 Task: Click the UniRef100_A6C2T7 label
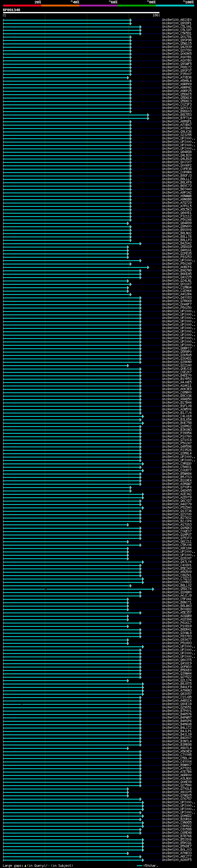pyautogui.click(x=177, y=857)
